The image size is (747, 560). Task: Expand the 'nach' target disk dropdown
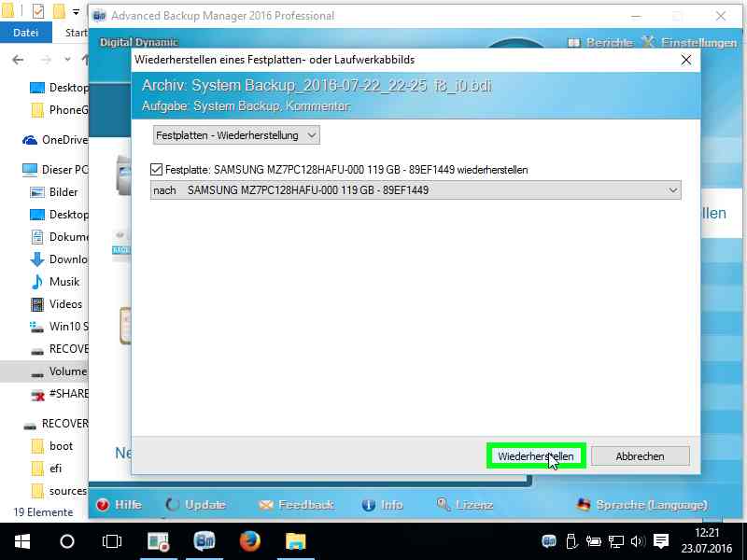(416, 190)
